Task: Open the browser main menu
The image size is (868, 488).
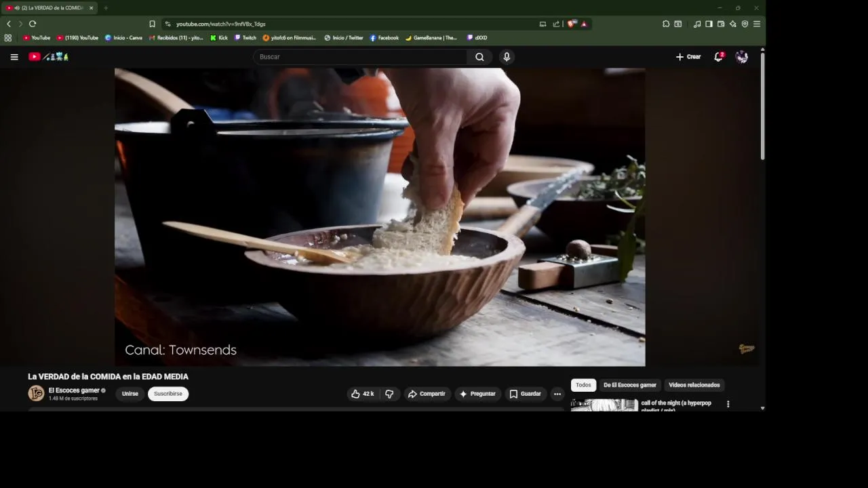Action: pyautogui.click(x=757, y=24)
